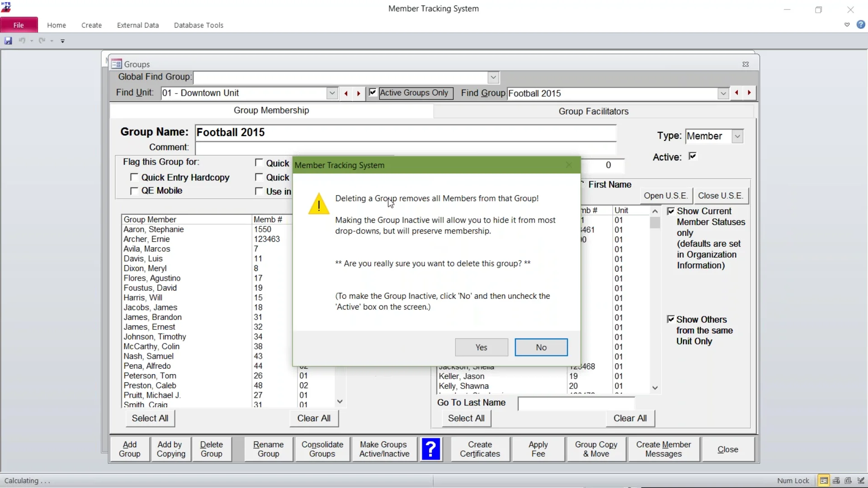Open the Find Group dropdown
This screenshot has width=868, height=488.
[723, 94]
